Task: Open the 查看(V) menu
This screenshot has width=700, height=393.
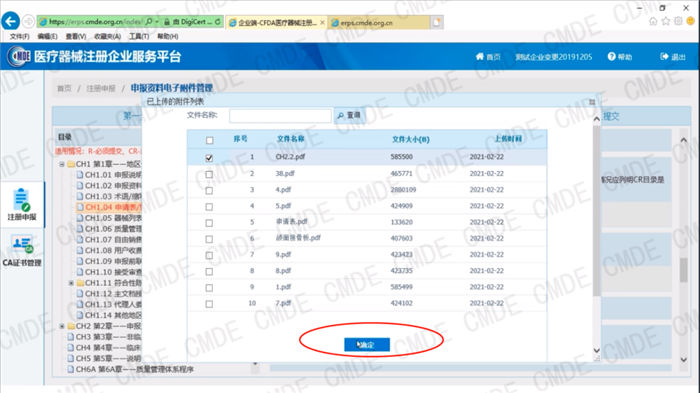Action: click(76, 36)
